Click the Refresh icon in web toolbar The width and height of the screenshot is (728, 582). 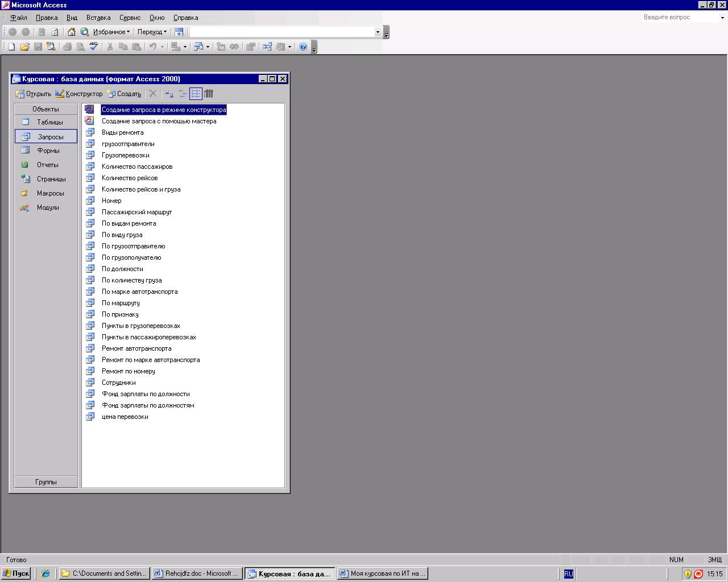pos(55,32)
